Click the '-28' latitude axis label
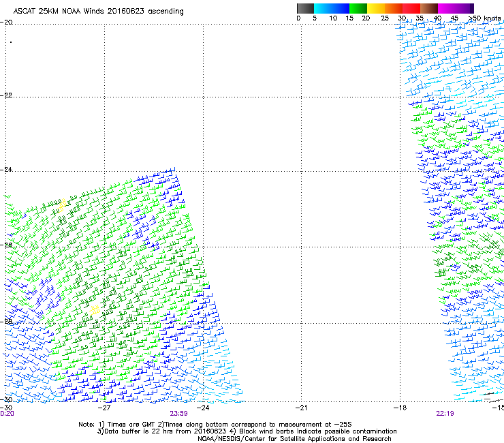504x443 pixels. click(x=6, y=322)
